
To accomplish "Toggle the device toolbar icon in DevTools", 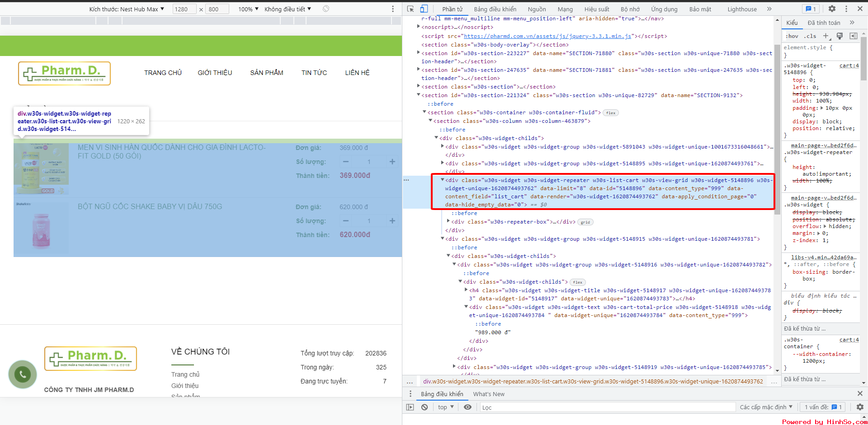I will click(424, 9).
